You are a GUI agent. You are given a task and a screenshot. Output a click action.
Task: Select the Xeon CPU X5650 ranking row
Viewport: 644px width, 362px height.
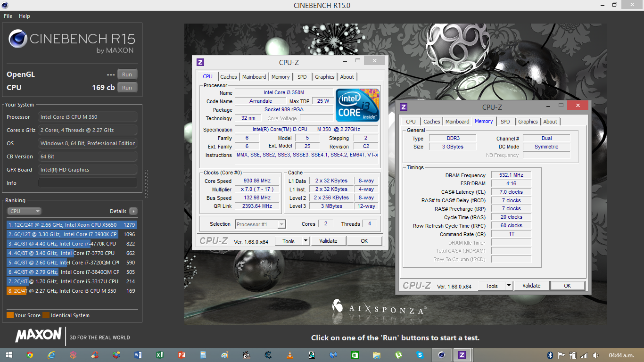(x=72, y=225)
